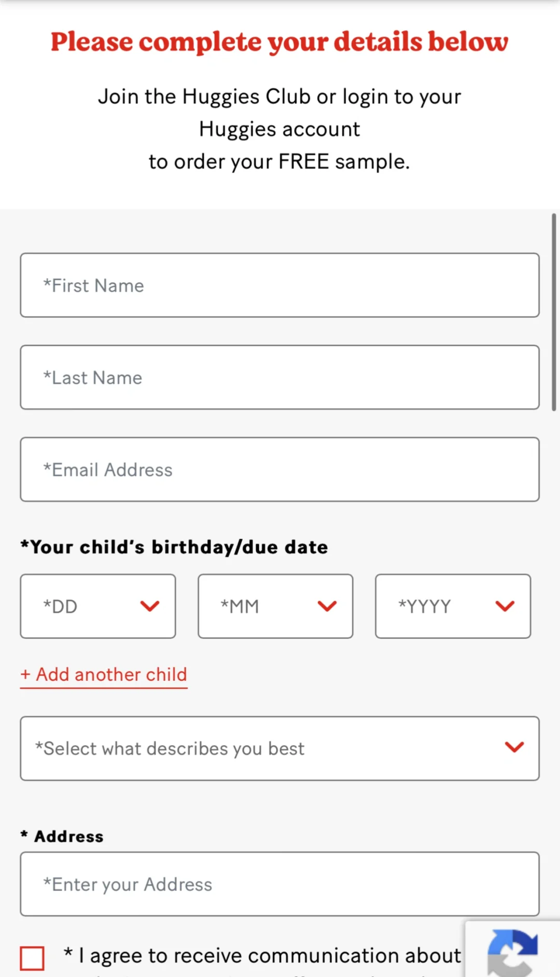560x977 pixels.
Task: Click the Address section label
Action: pyautogui.click(x=62, y=836)
